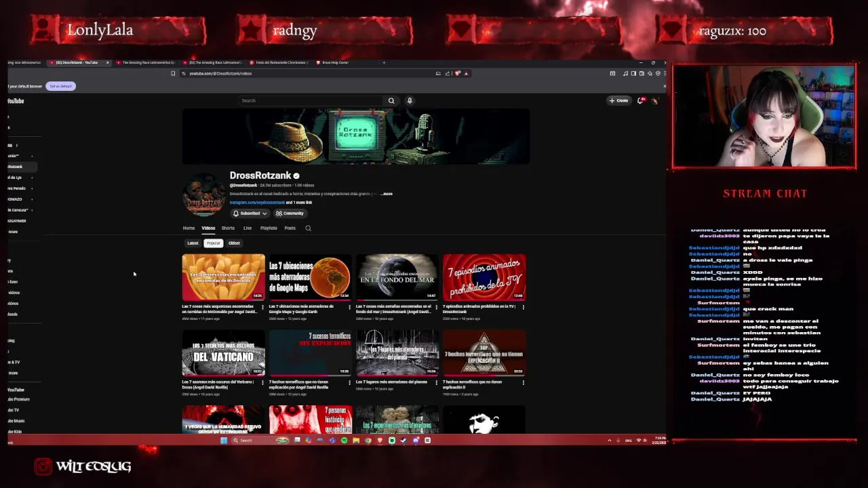
Task: Open Spotify from the taskbar
Action: pyautogui.click(x=344, y=441)
